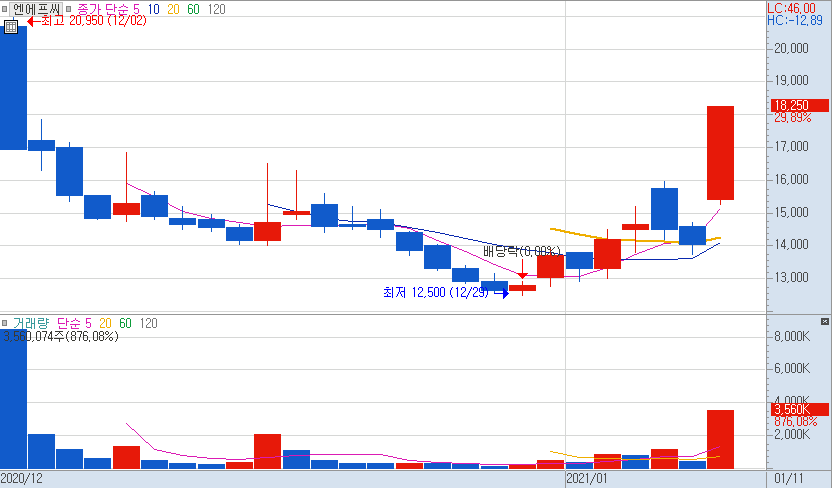Click the 최고 20,950 (12/02) high marker
This screenshot has height=488, width=832.
(87, 21)
